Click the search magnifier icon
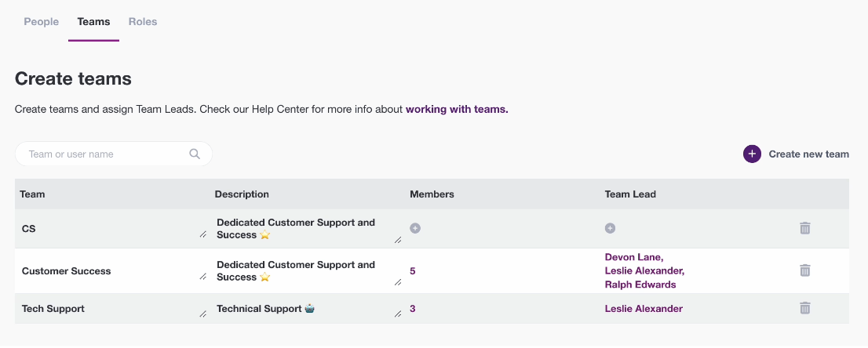868x348 pixels. point(195,154)
